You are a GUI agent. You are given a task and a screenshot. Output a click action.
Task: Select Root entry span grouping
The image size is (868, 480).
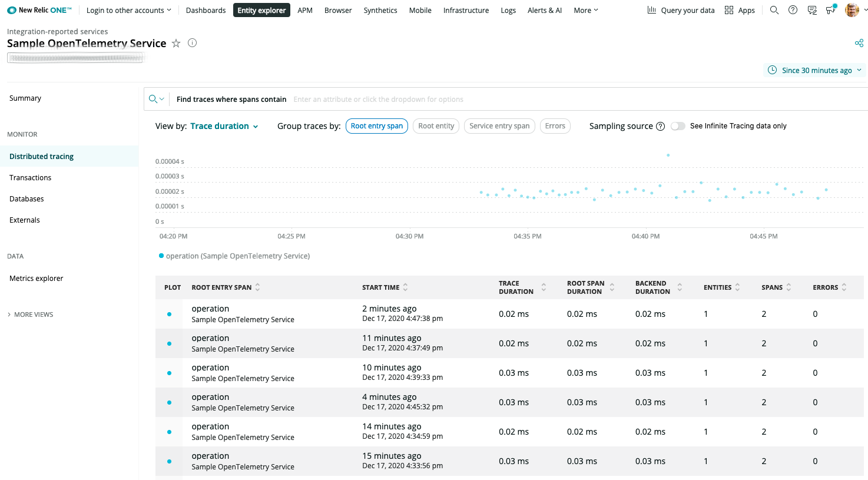tap(377, 126)
